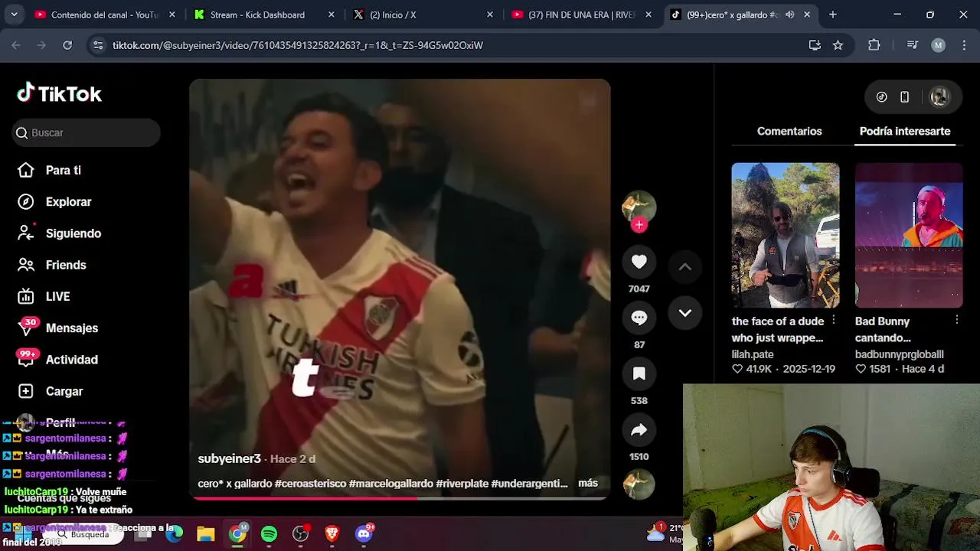Open comments bubble showing 87
Viewport: 980px width, 551px height.
click(639, 318)
